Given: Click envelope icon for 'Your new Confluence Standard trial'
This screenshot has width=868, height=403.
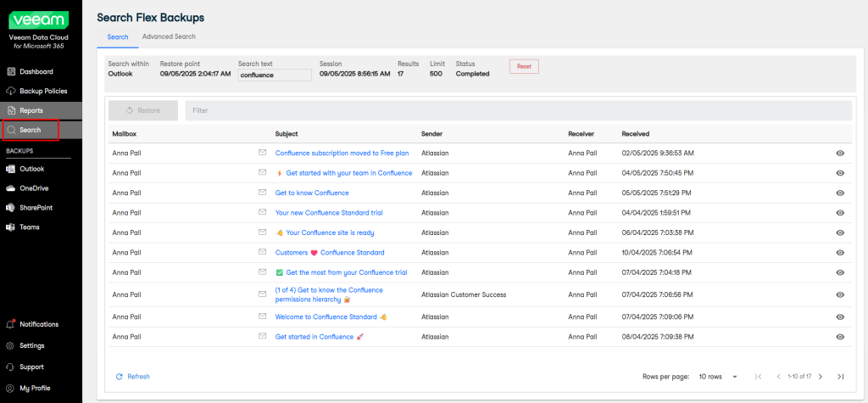Looking at the screenshot, I should [263, 212].
